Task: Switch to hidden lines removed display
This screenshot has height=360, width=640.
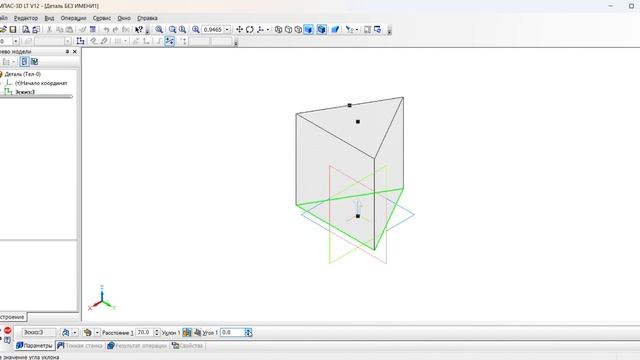Action: (288, 29)
